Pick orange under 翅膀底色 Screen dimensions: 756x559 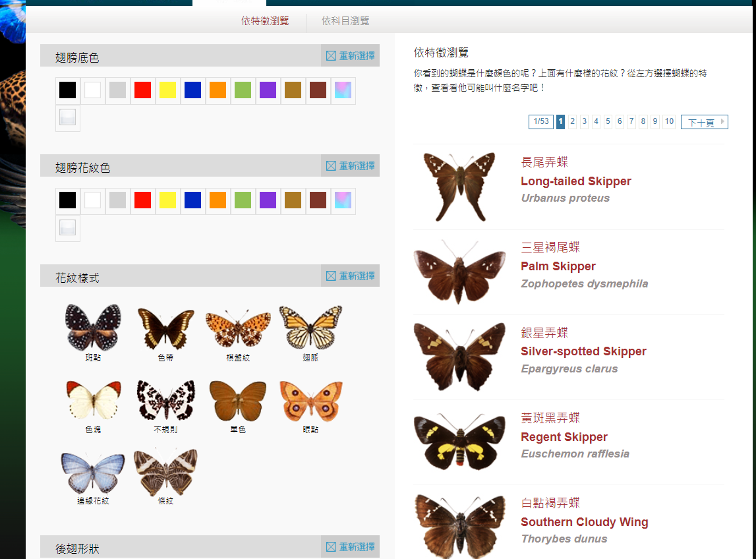click(x=218, y=90)
